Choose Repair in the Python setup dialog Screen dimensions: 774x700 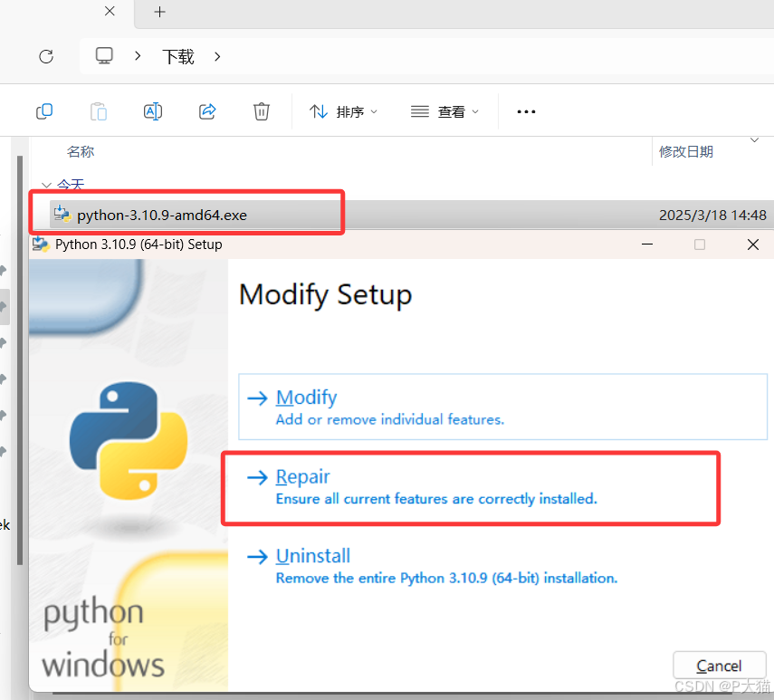pos(302,476)
